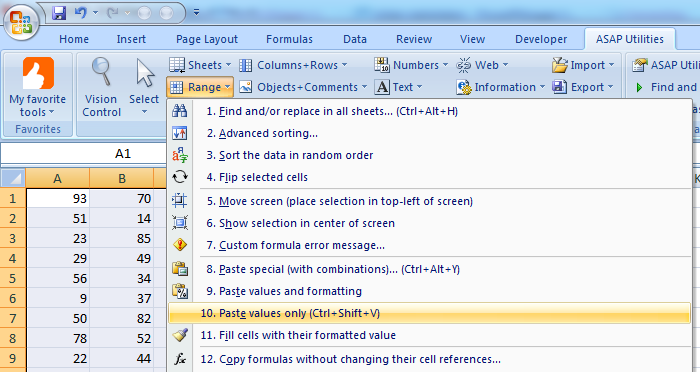This screenshot has height=372, width=700.
Task: Choose Copy formulas without changing references
Action: 429,359
